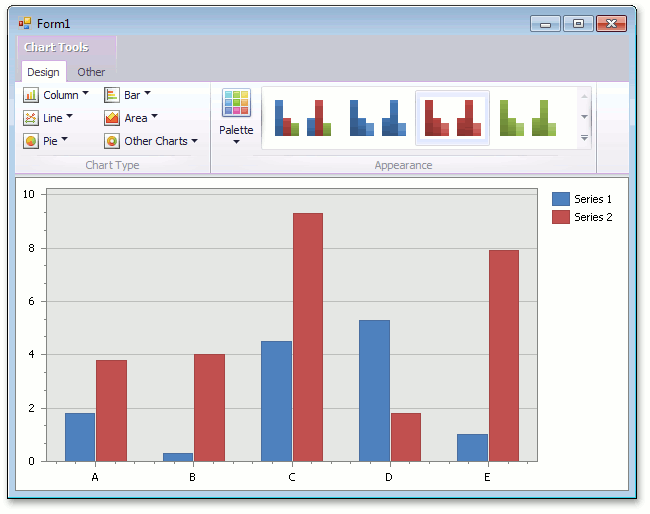Select the Chart Tools ribbon category
This screenshot has height=514, width=650.
tap(56, 47)
